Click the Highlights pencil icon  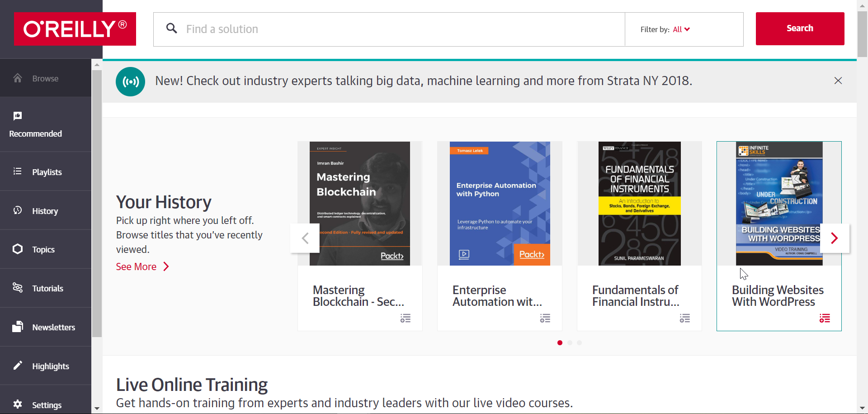tap(18, 365)
